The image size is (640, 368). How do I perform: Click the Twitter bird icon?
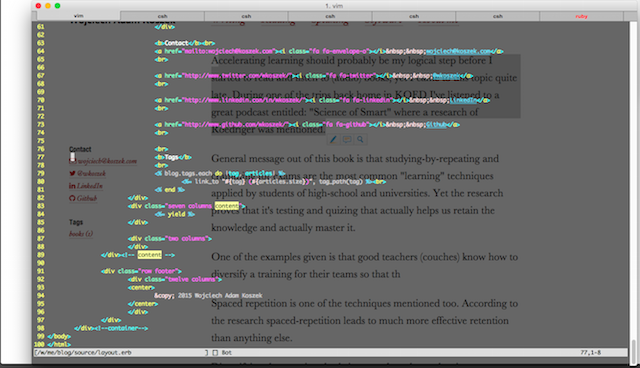(72, 173)
